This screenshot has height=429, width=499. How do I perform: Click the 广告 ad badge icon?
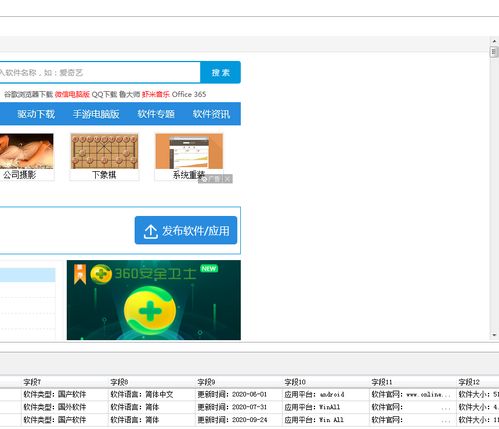pos(211,179)
